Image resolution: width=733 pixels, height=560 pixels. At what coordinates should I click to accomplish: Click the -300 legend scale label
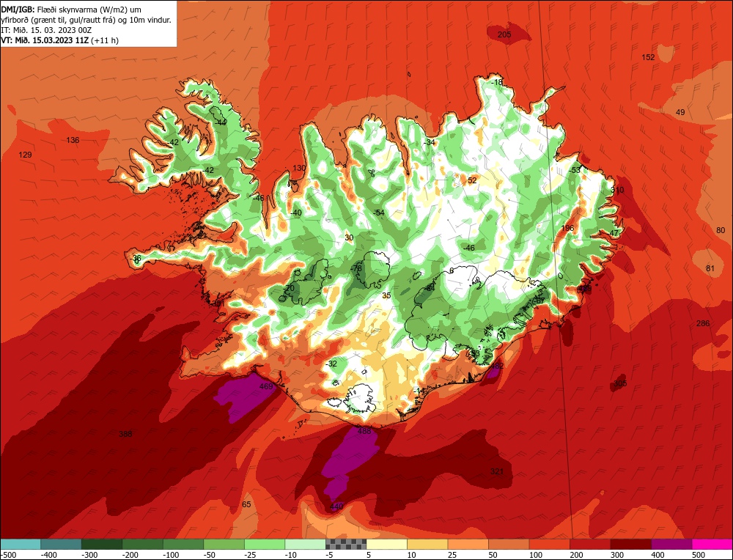click(x=89, y=554)
